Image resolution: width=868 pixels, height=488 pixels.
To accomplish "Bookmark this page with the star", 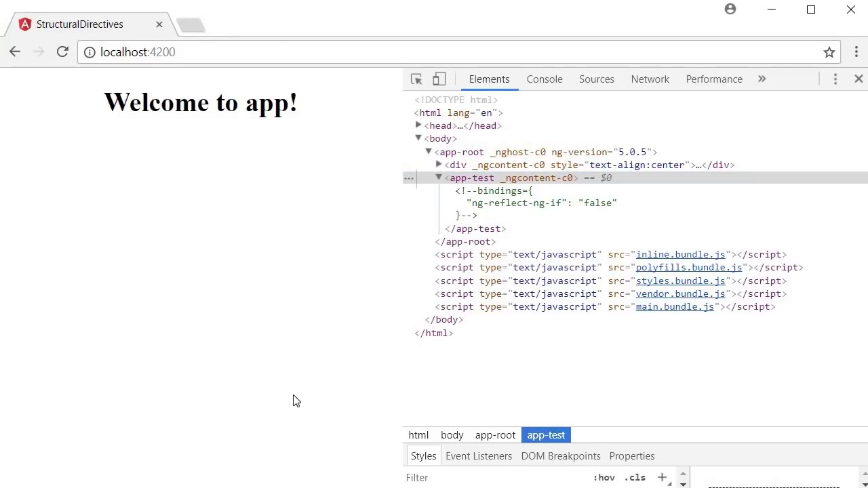I will [x=829, y=52].
